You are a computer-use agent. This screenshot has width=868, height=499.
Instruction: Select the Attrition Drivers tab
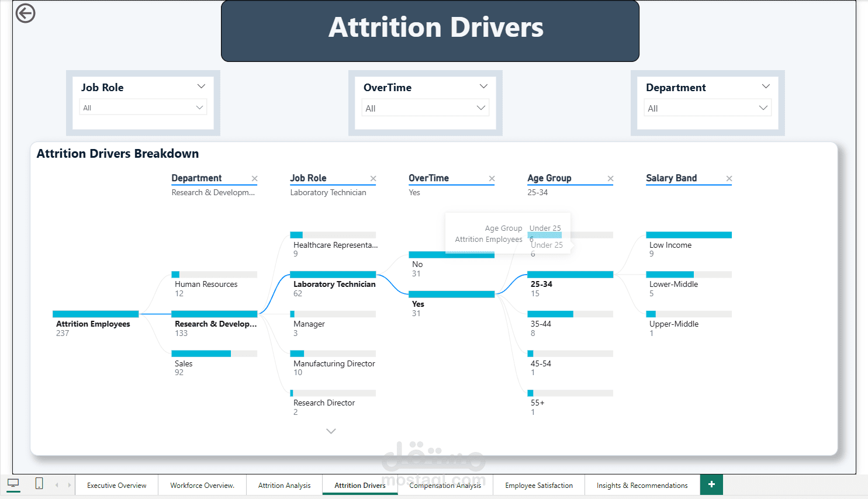[360, 485]
